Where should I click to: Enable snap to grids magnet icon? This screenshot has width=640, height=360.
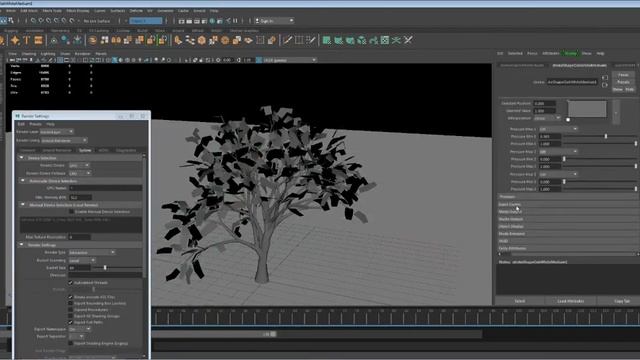[x=33, y=20]
